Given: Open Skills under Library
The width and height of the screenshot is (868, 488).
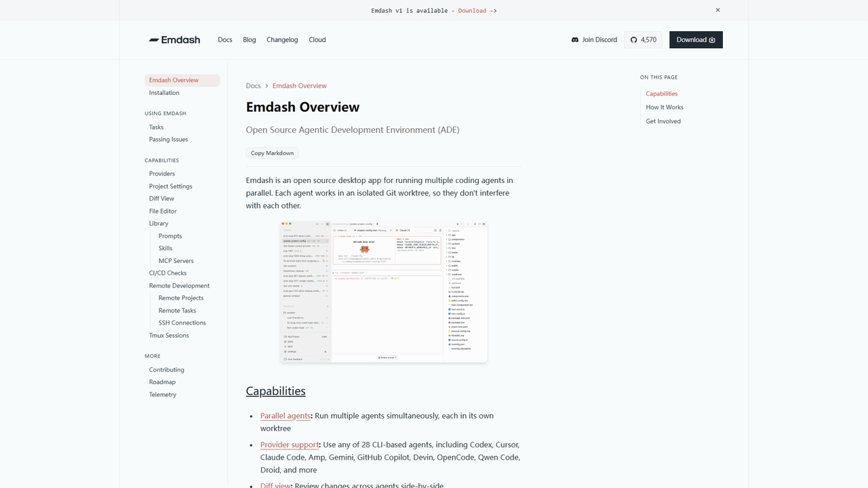Looking at the screenshot, I should 165,249.
